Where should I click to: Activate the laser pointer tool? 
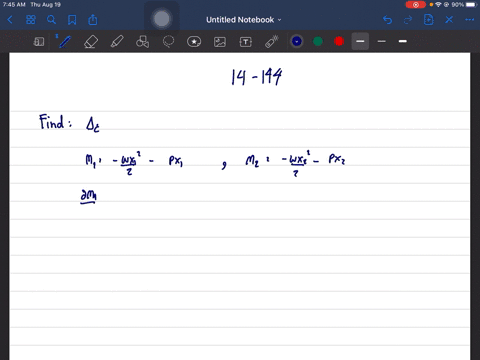click(272, 42)
